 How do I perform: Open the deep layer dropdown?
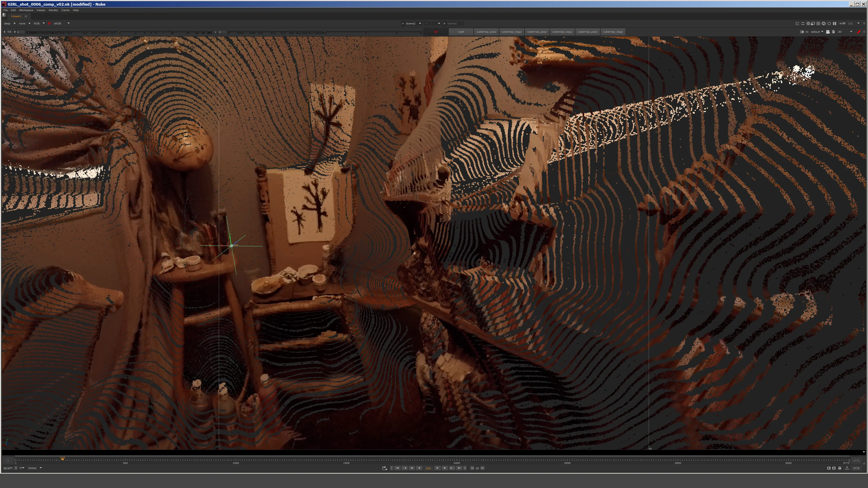click(10, 23)
